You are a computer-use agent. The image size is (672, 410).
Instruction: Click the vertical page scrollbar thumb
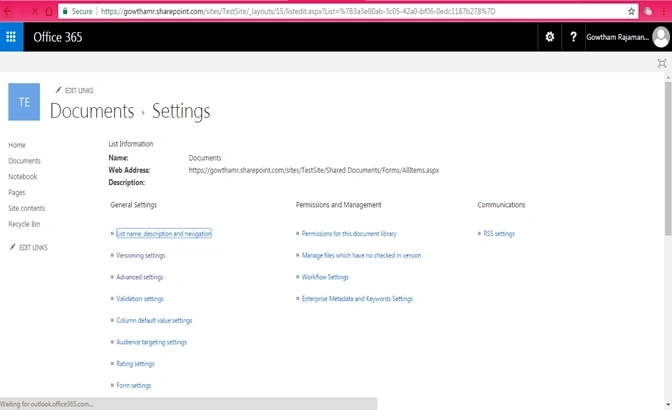click(668, 159)
